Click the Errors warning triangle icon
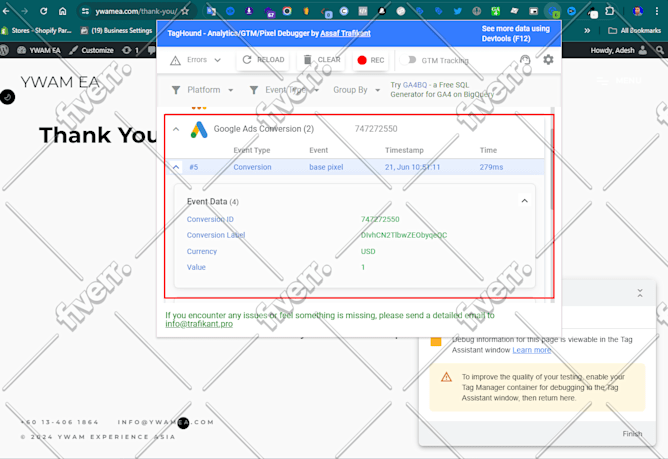 pyautogui.click(x=175, y=61)
